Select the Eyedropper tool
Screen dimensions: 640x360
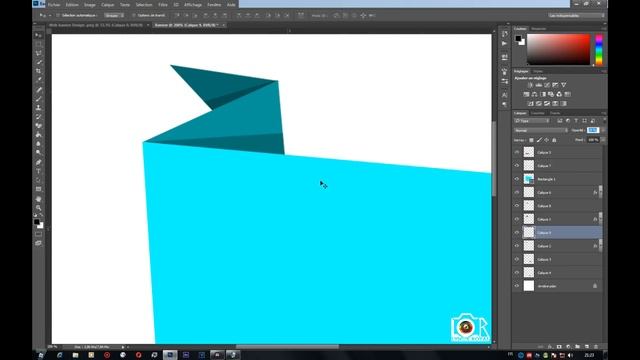(x=38, y=80)
